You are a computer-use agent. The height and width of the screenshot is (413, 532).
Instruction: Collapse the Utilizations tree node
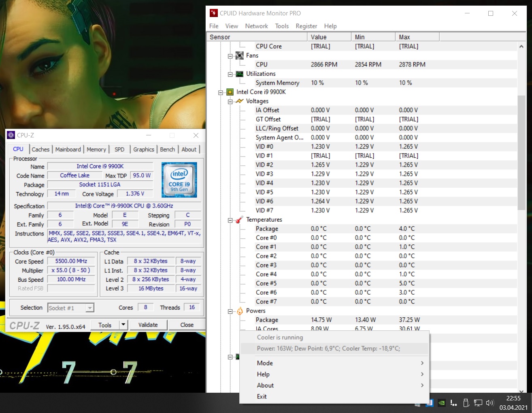tap(230, 74)
